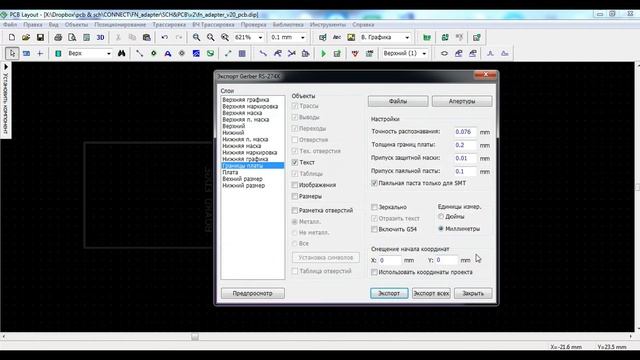This screenshot has height=360, width=640.
Task: Click the Open file folder icon
Action: tap(26, 38)
